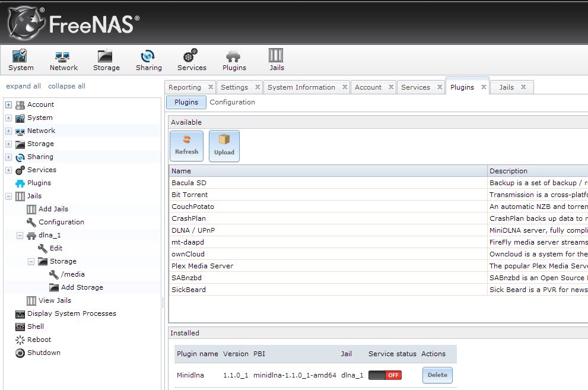Switch to the Jails tab
Viewport: 588px width, 390px height.
pos(506,87)
